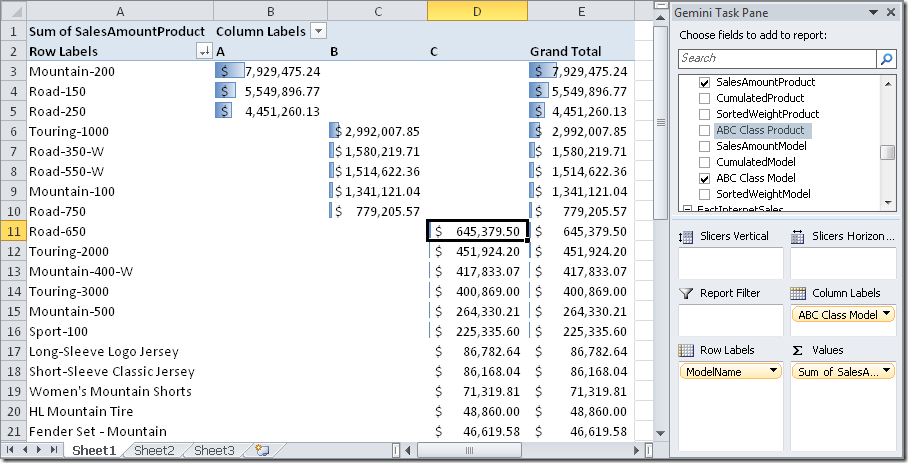Click the Slicers Horizontal icon
Screen dimensions: 908x463
[797, 237]
